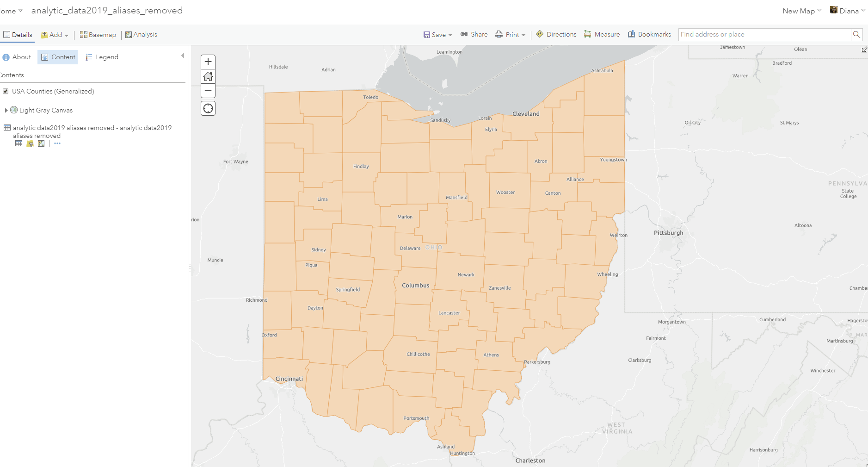868x467 pixels.
Task: Click the Zoom in plus button
Action: pos(208,62)
